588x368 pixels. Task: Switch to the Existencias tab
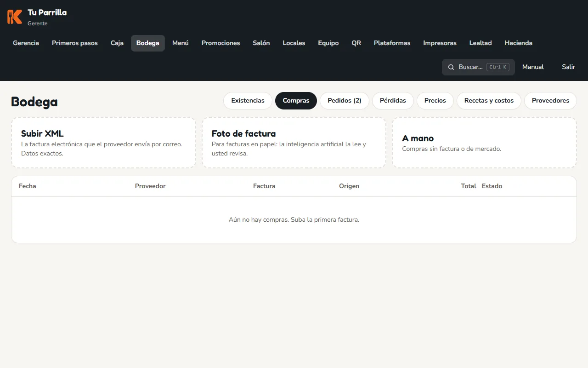coord(248,101)
